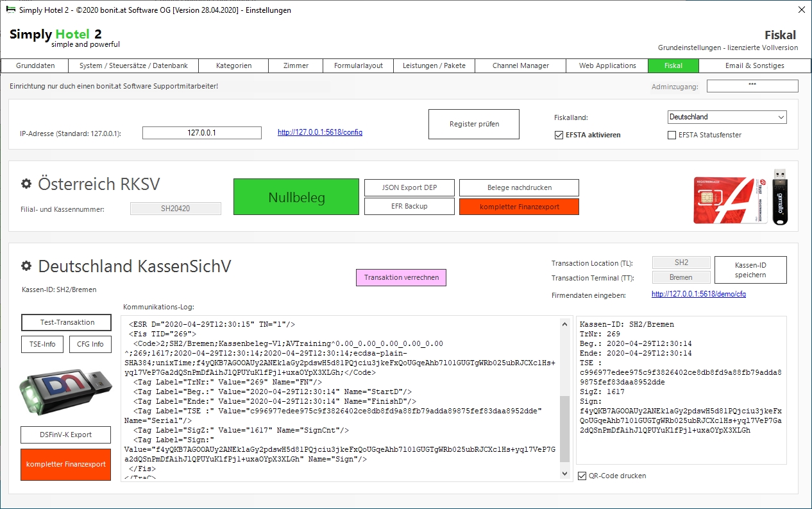Click the Kommunikations-Log scrollbar thumb
The image size is (812, 509).
click(x=564, y=429)
